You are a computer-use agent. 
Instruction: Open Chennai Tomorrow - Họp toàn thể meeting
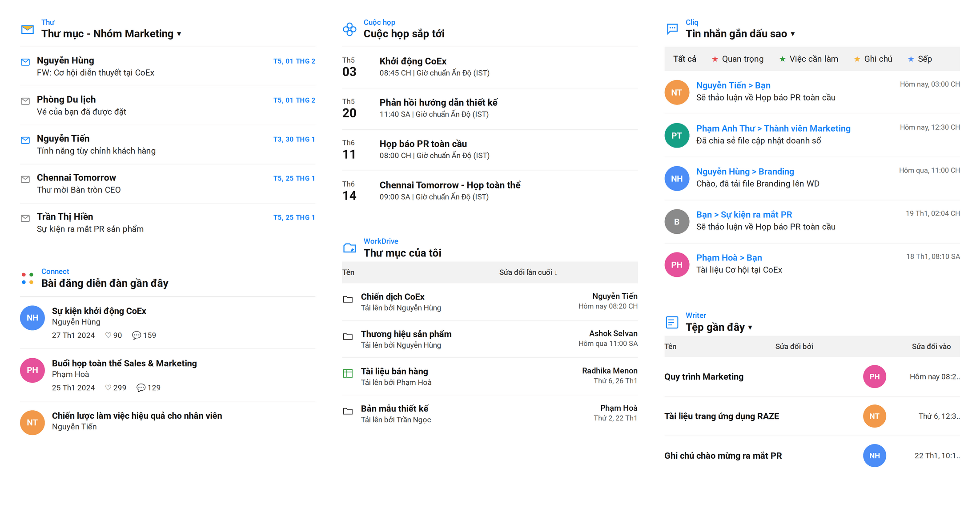(x=490, y=192)
